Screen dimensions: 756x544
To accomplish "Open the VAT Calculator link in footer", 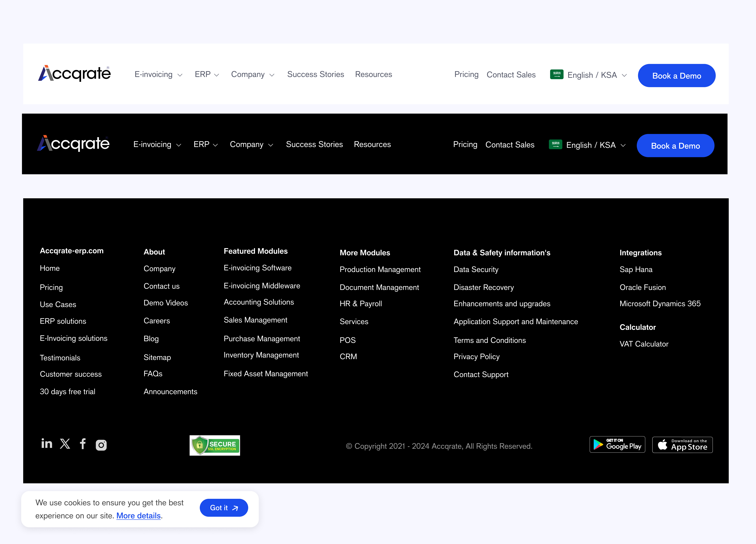I will pyautogui.click(x=644, y=344).
